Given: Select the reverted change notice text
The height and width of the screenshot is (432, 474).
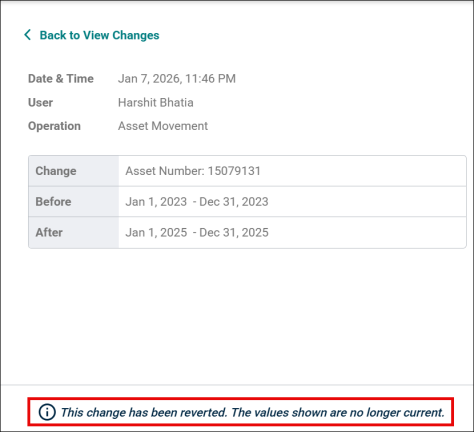Looking at the screenshot, I should click(253, 412).
